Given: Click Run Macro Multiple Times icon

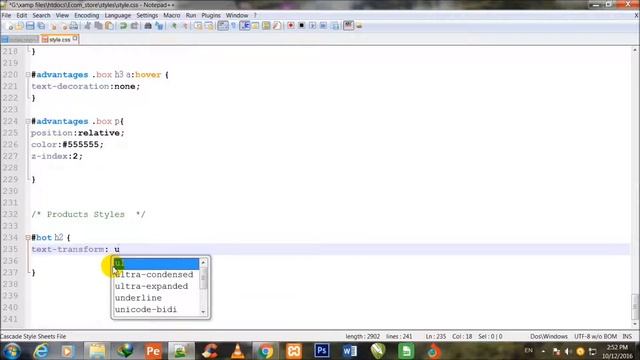Looking at the screenshot, I should (x=323, y=26).
